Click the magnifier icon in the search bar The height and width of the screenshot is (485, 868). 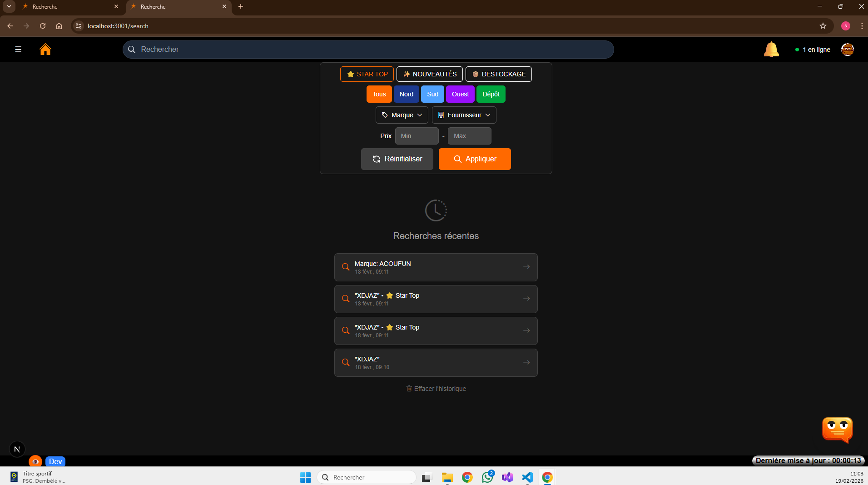coord(132,49)
